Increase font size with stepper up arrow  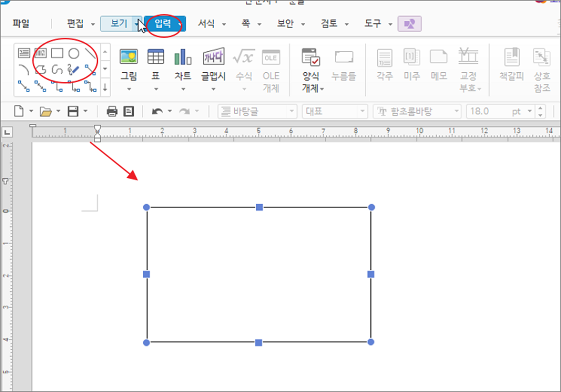[540, 108]
